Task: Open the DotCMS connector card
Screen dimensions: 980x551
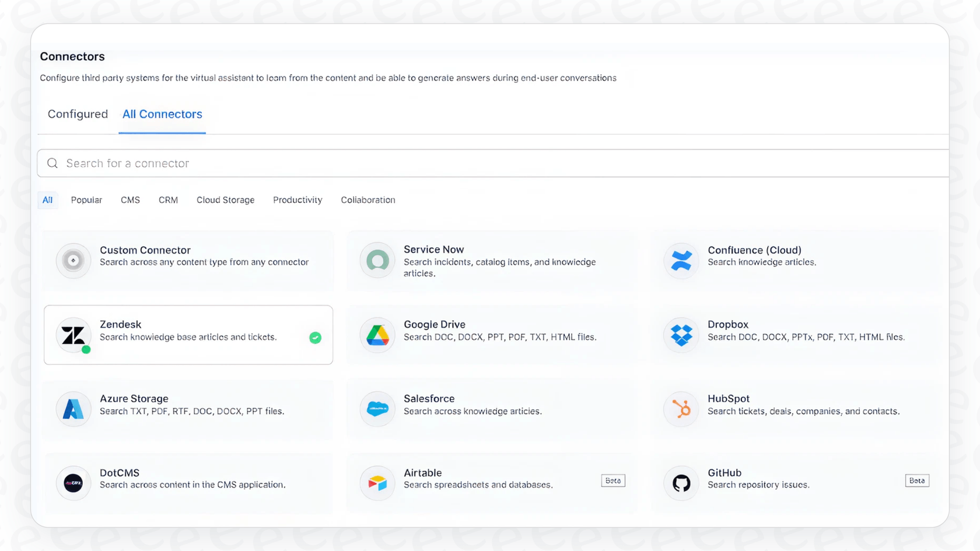Action: tap(187, 483)
